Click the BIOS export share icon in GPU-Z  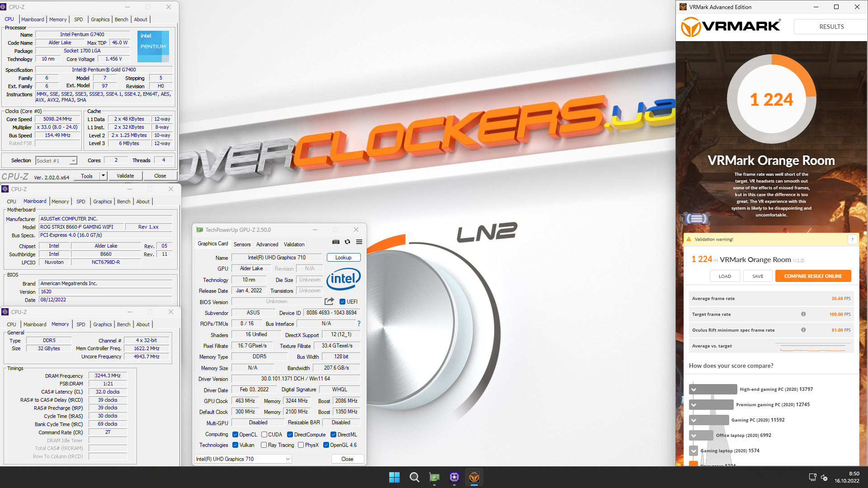coord(329,301)
